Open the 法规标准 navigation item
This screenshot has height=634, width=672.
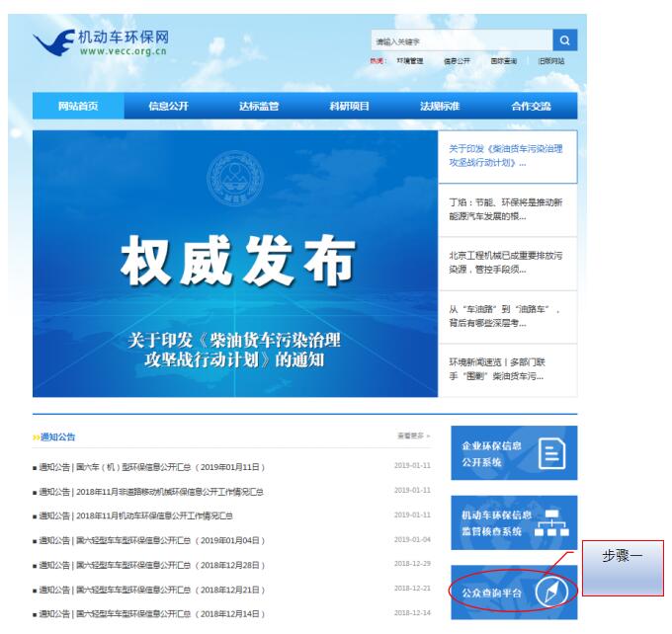click(440, 106)
